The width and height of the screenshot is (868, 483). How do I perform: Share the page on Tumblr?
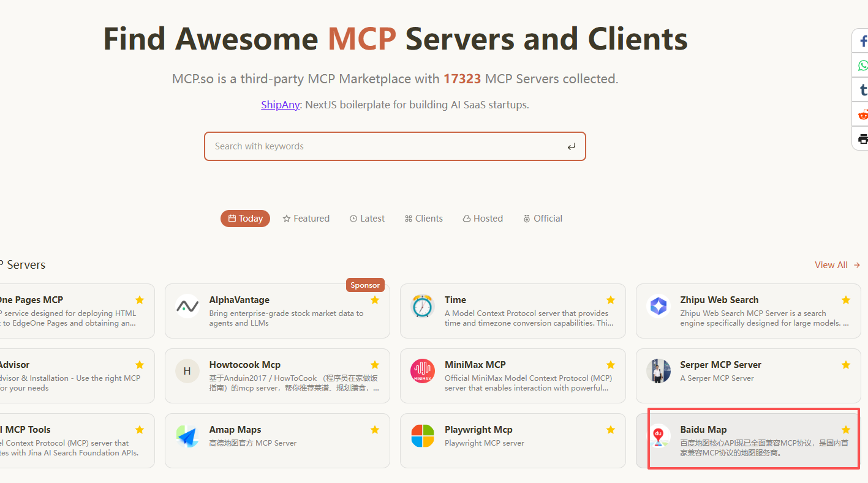point(861,90)
